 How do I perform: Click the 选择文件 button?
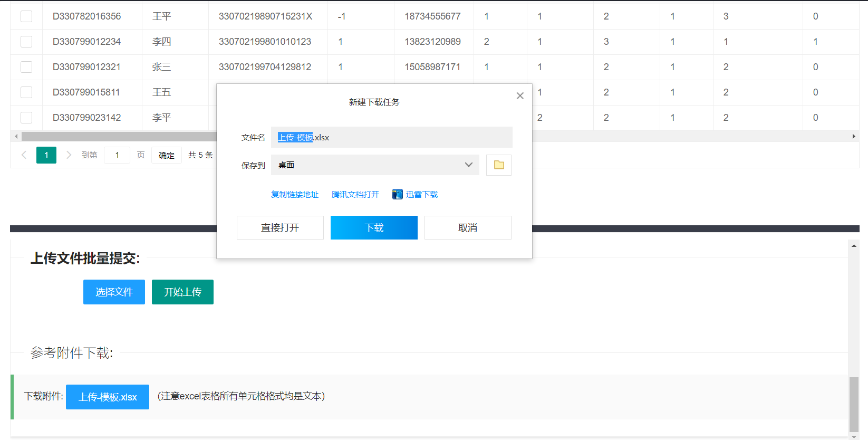click(114, 292)
